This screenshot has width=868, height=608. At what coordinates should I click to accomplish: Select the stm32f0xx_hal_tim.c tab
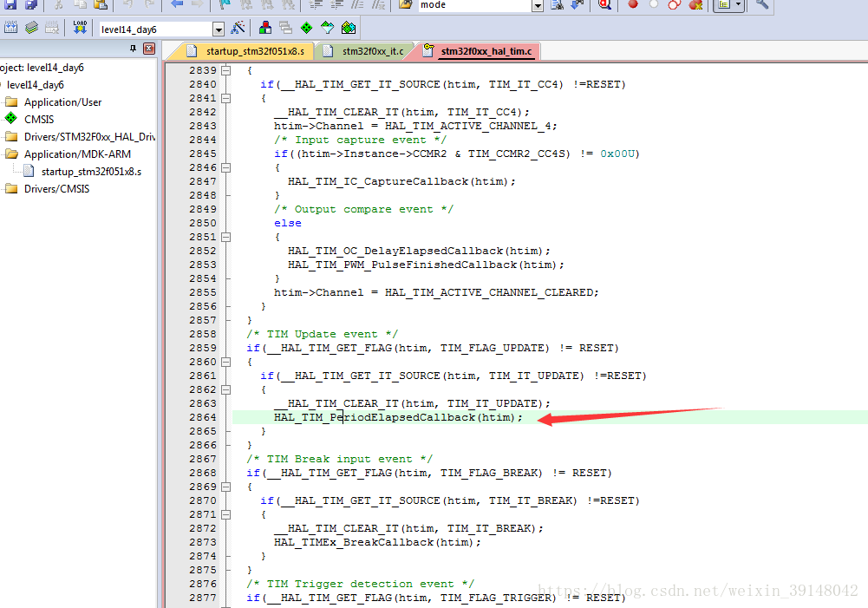tap(478, 51)
